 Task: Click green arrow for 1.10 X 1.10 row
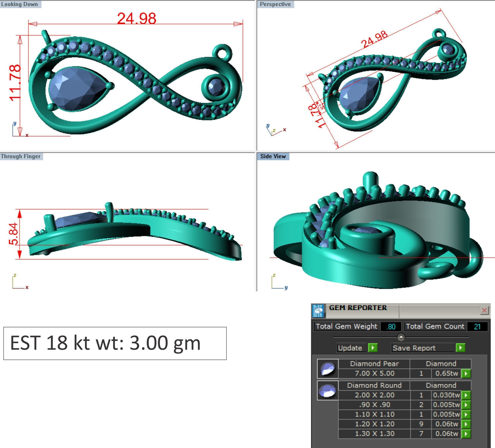point(466,414)
